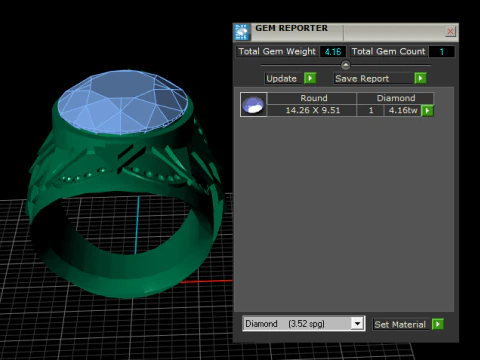The height and width of the screenshot is (360, 480).
Task: Click the Diamond material cell in gem row
Action: point(395,98)
